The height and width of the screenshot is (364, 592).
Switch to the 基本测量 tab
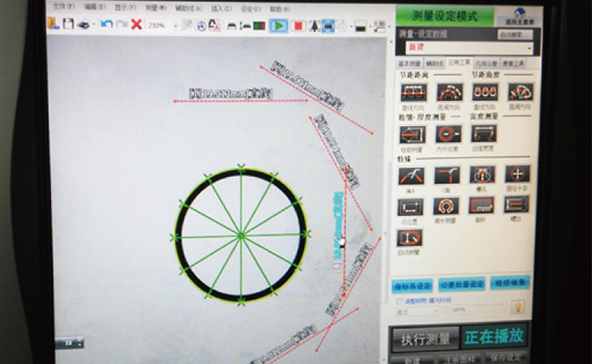pos(409,63)
